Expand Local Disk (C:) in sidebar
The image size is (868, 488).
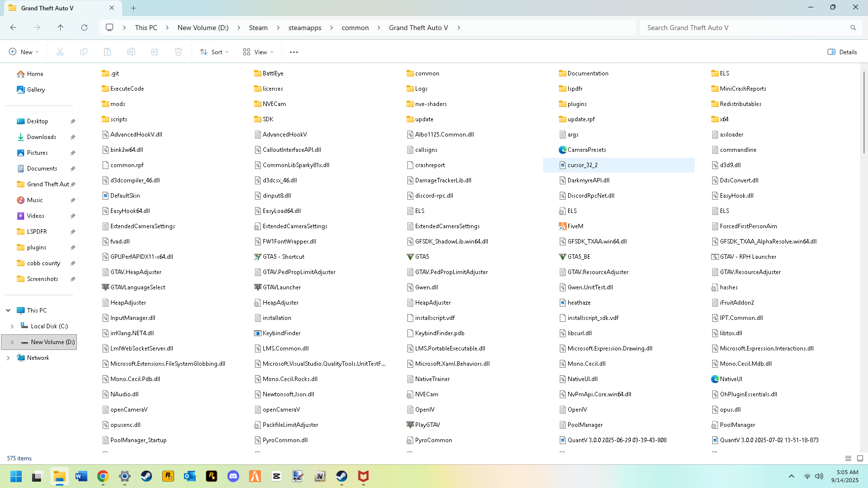pos(12,326)
